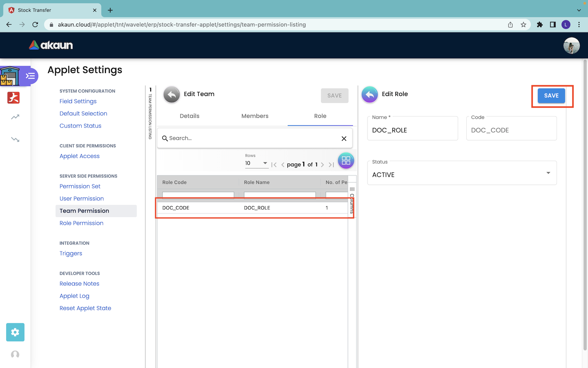Click the Edit Team back arrow icon
The width and height of the screenshot is (588, 368).
click(x=171, y=94)
